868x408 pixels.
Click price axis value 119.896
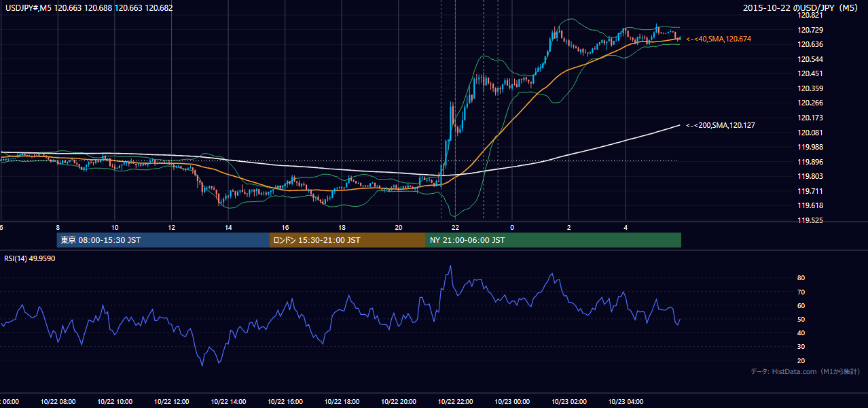(810, 162)
